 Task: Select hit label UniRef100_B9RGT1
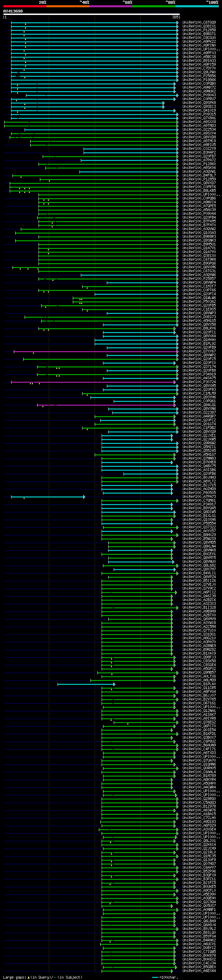pyautogui.click(x=199, y=34)
